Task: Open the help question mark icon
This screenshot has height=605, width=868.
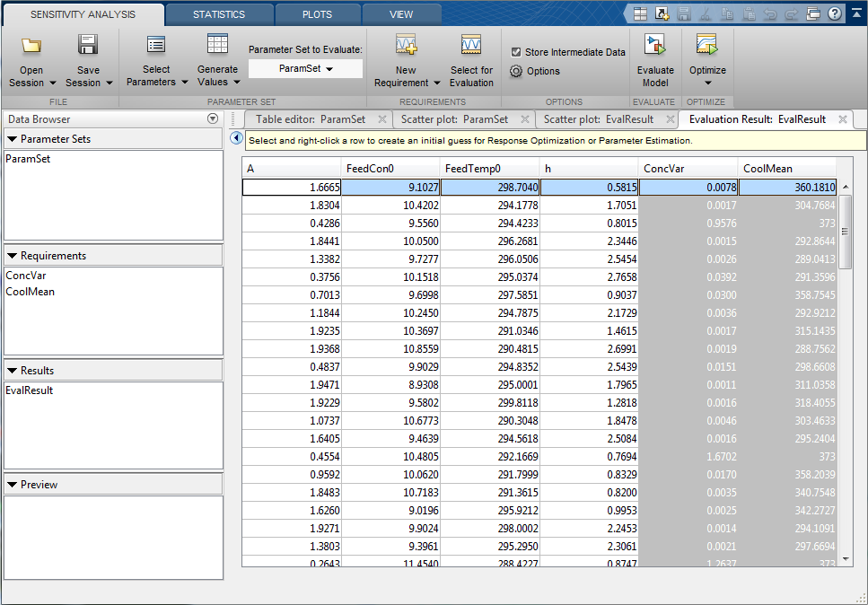Action: point(835,13)
